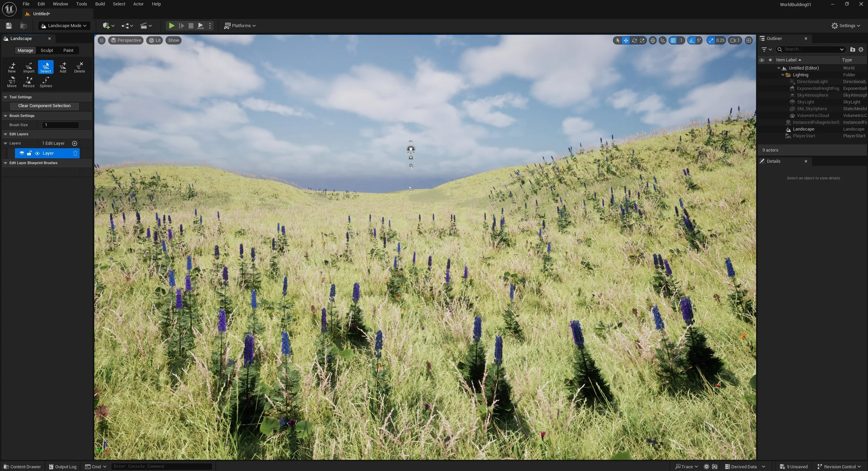Click Clear Component Selection button
Screen dimensions: 868x471
click(x=44, y=106)
